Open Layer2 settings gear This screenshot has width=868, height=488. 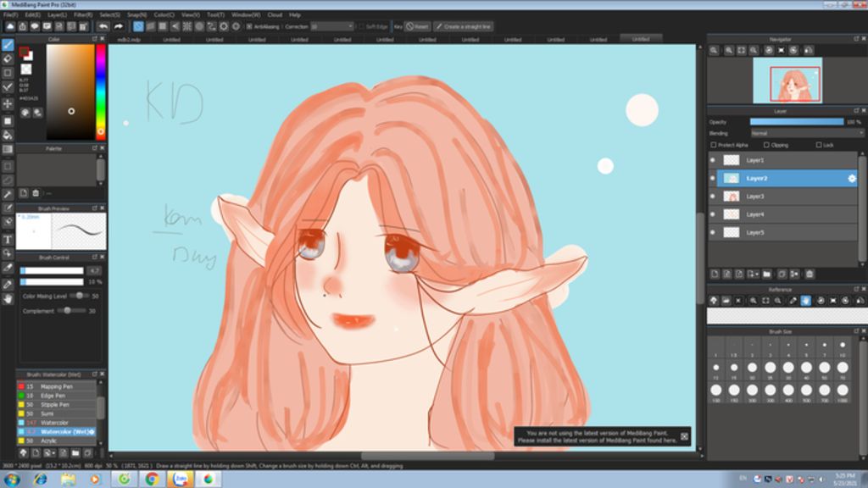[x=851, y=178]
